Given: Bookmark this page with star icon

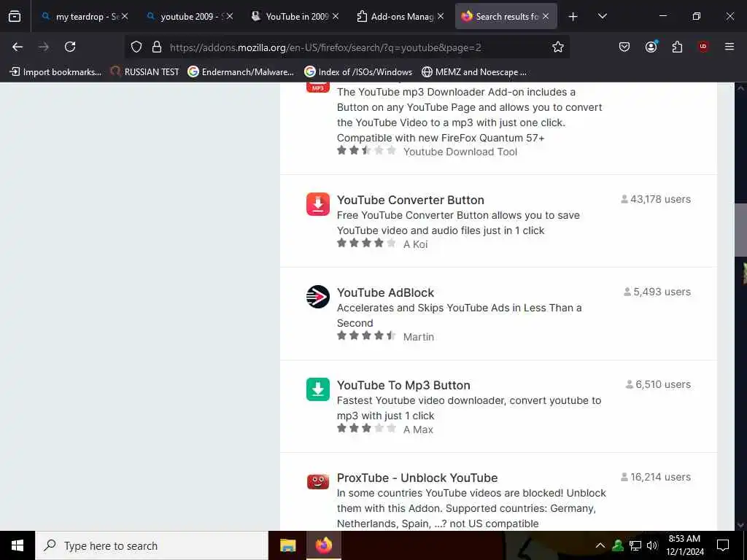Looking at the screenshot, I should coord(558,47).
